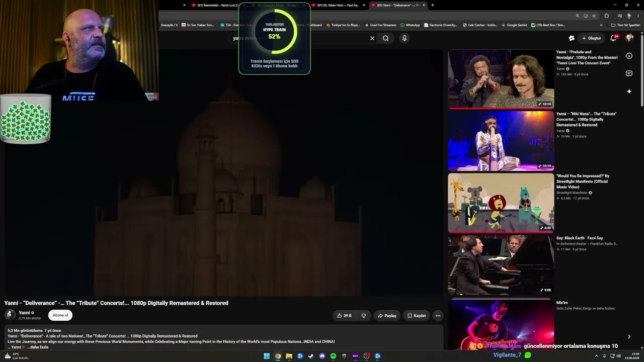This screenshot has width=644, height=362.
Task: Save the video with Kaydet
Action: point(417,316)
